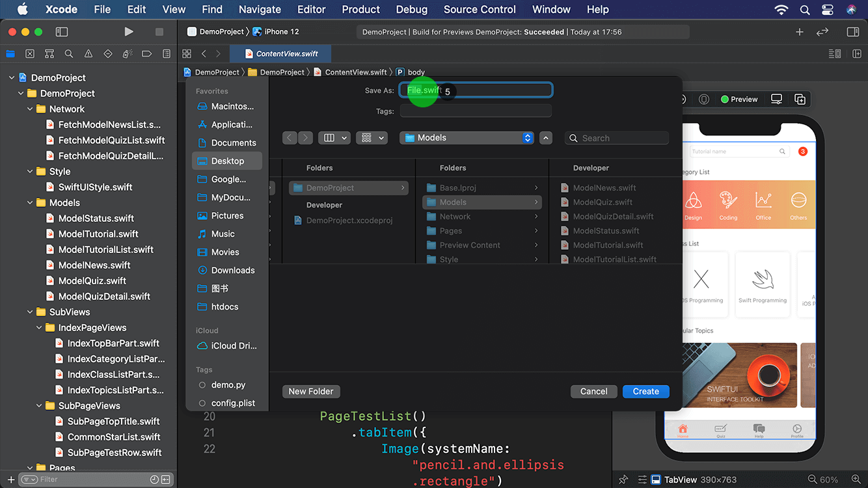
Task: Open the Models location popup
Action: point(467,138)
